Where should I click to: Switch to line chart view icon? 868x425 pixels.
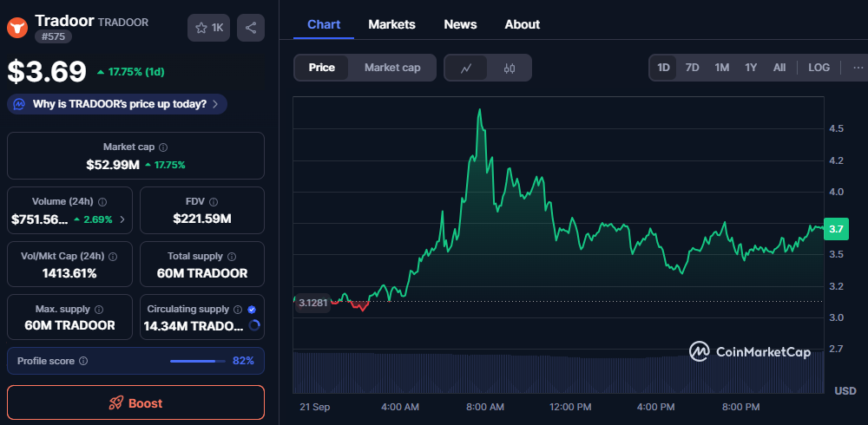click(x=466, y=68)
